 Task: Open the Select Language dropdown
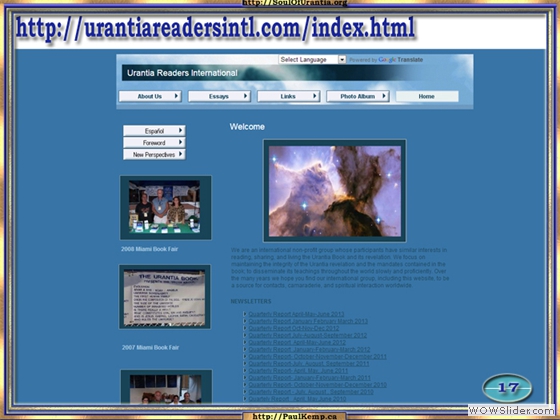[312, 60]
